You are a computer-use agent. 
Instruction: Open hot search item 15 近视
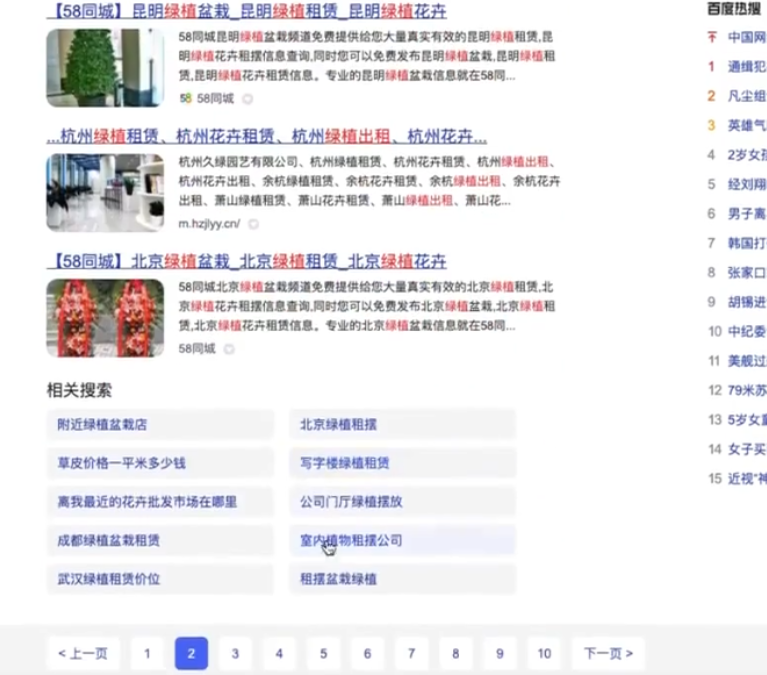tap(747, 478)
